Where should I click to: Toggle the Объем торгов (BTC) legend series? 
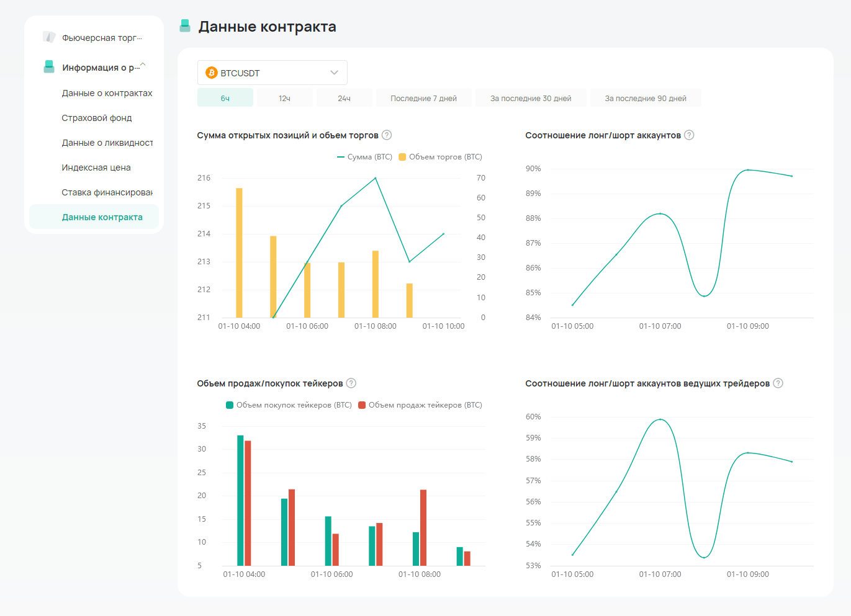point(441,157)
